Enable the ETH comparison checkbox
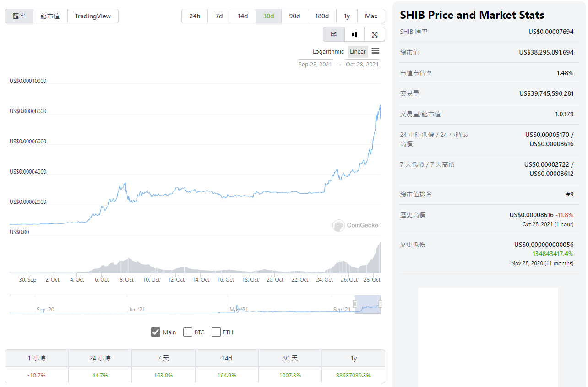588x387 pixels. coord(216,332)
